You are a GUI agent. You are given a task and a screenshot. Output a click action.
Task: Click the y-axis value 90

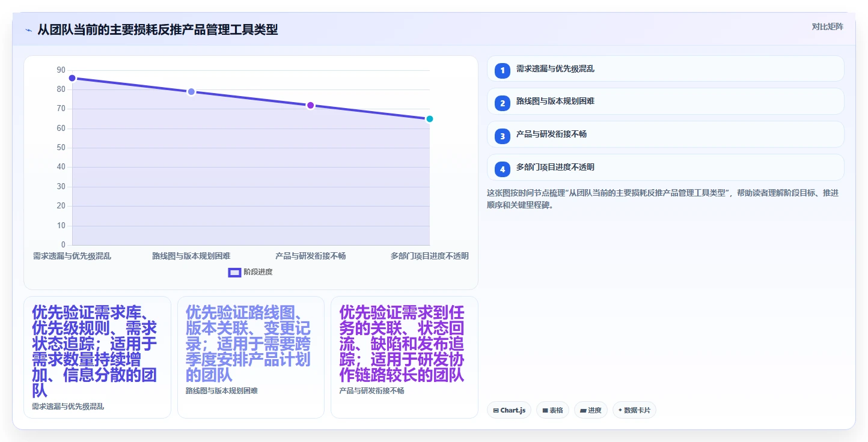(x=61, y=70)
